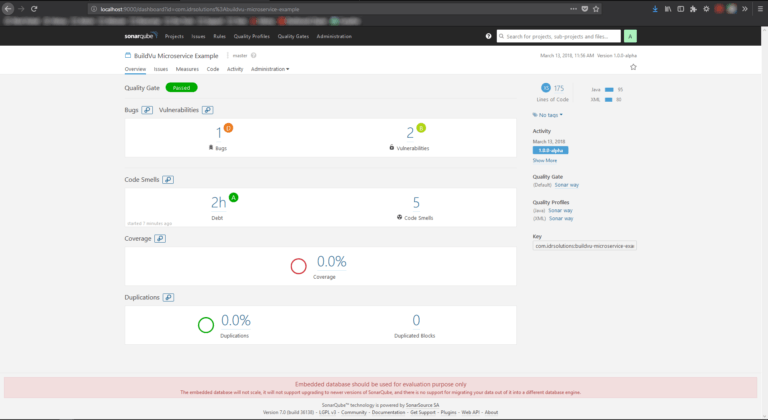
Task: Open Quality Profiles in top navigation
Action: point(252,36)
